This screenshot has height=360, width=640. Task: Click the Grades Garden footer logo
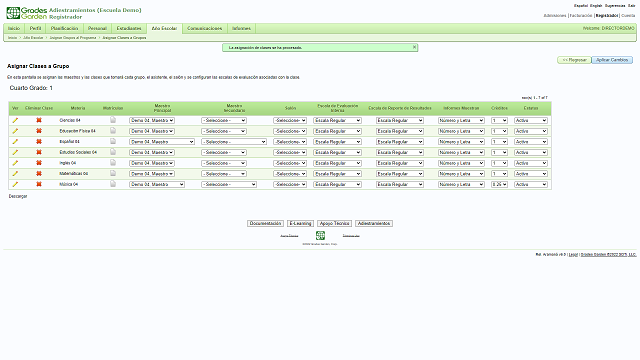click(x=320, y=236)
